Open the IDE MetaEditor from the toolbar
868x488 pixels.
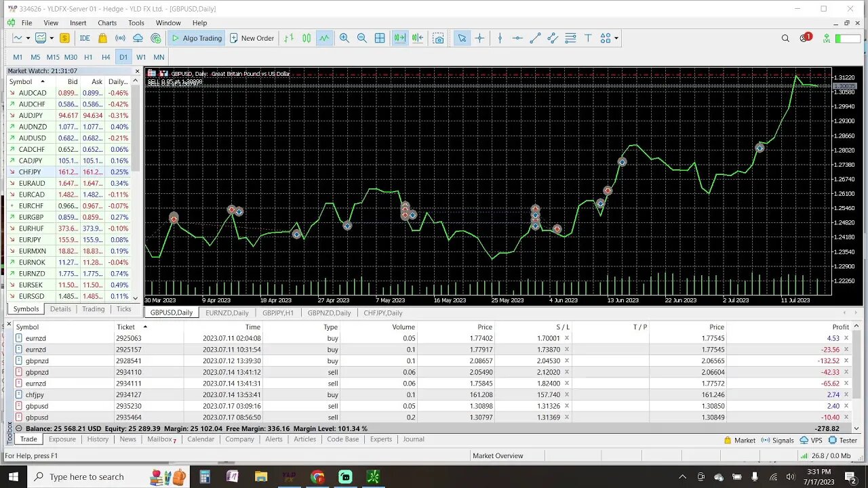85,39
